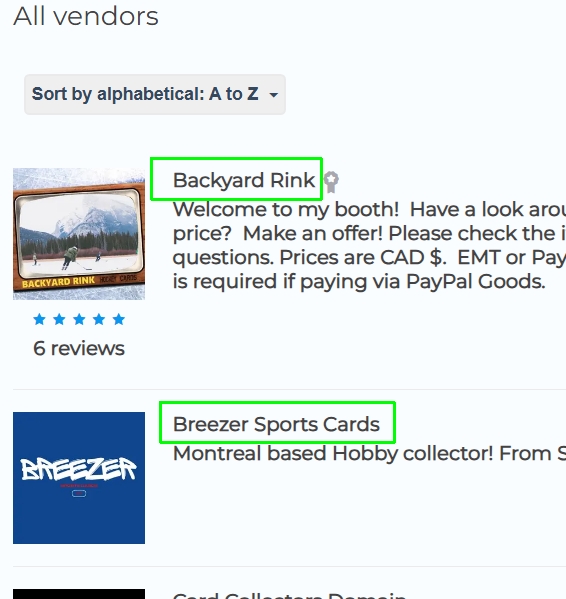Screen dimensions: 566x599
Task: Open the 6 reviews link
Action: [x=79, y=348]
